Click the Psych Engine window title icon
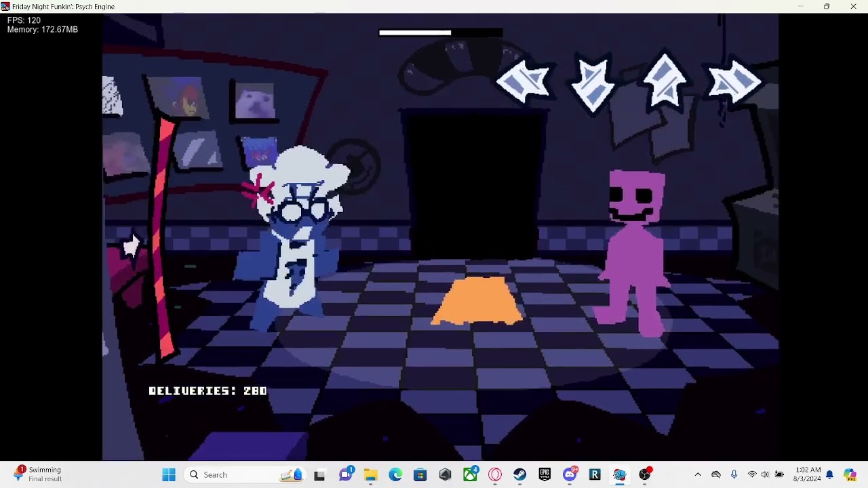Image resolution: width=868 pixels, height=488 pixels. click(x=5, y=6)
